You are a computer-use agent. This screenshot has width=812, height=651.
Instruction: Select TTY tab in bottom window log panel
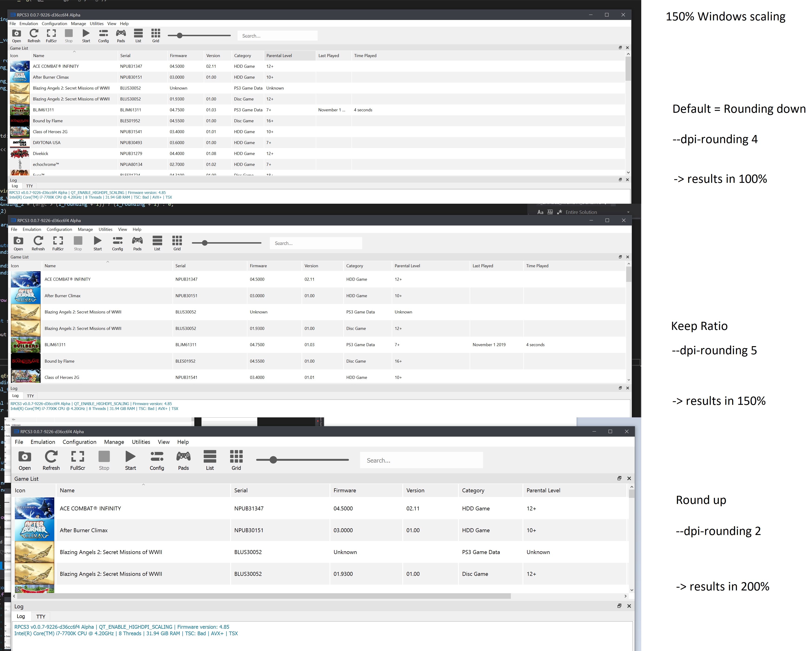tap(41, 616)
